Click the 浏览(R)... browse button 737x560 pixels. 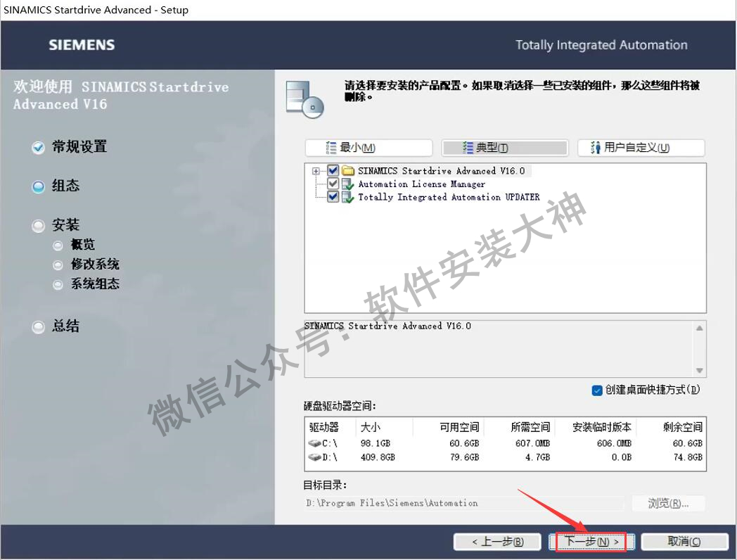(668, 504)
